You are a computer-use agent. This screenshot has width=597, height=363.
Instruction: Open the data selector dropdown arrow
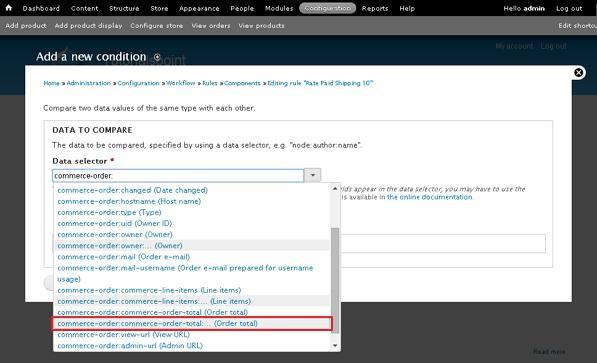click(x=312, y=175)
